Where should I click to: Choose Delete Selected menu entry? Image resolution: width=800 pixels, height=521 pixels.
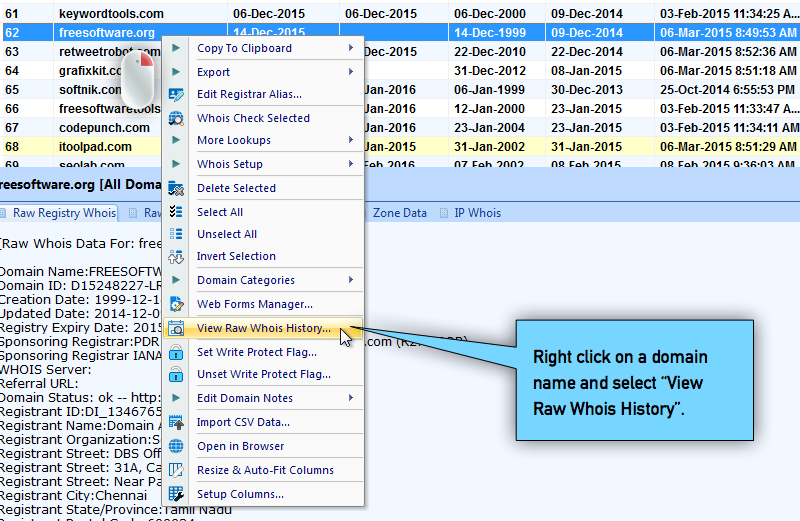tap(236, 188)
